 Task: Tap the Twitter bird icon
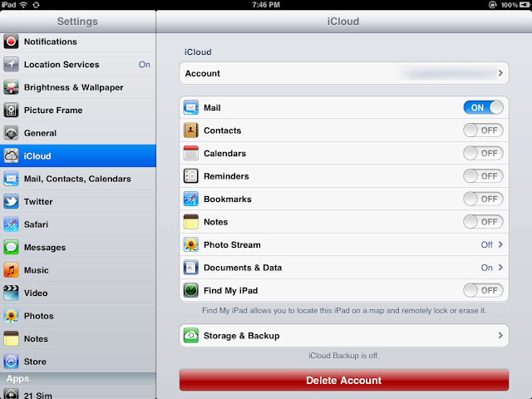click(x=11, y=201)
